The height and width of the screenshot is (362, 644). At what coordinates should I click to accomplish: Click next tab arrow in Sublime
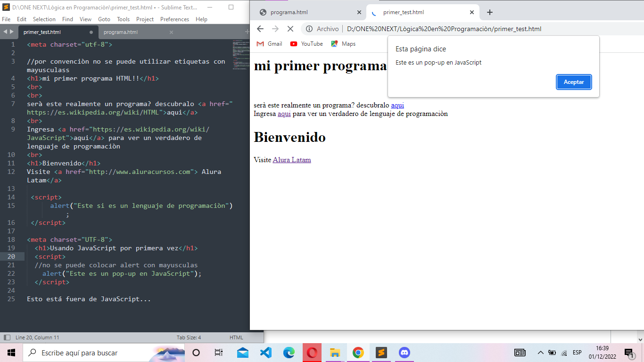tap(12, 32)
